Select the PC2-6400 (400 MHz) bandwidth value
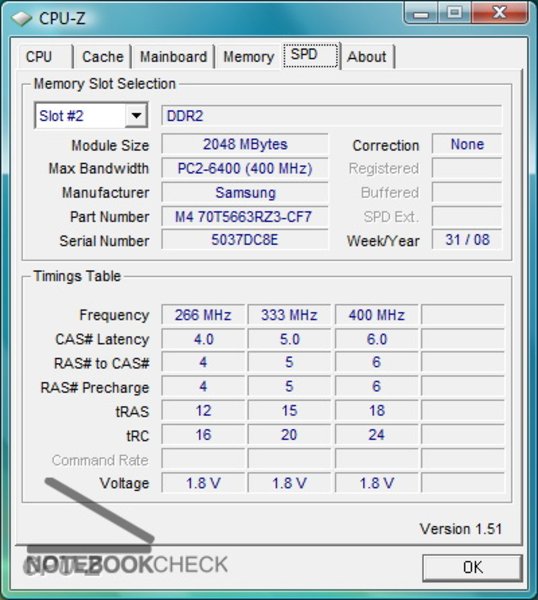Screen dimensions: 538x600 click(245, 168)
